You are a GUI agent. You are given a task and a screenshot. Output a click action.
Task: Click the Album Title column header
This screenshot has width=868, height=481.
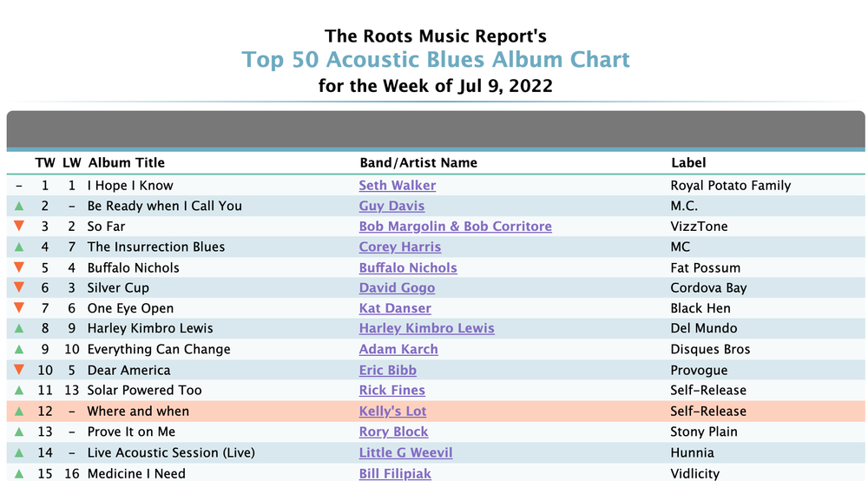126,162
